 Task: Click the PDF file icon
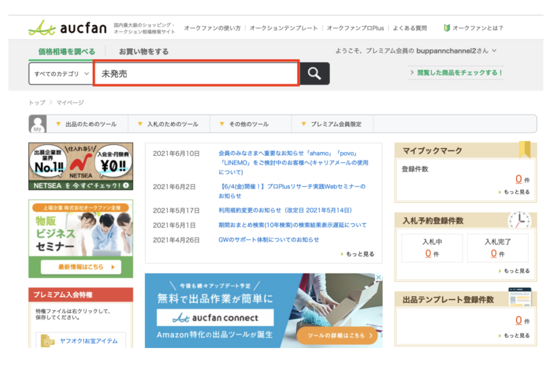click(x=49, y=341)
